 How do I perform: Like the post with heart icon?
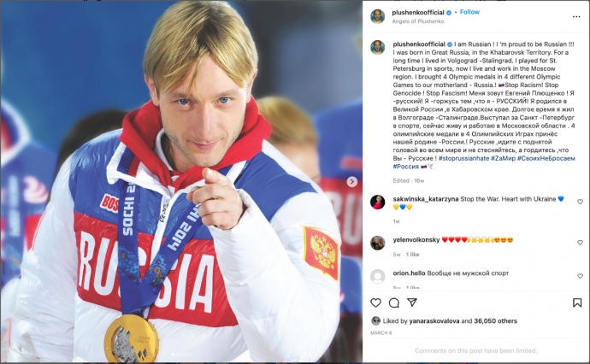coord(375,302)
